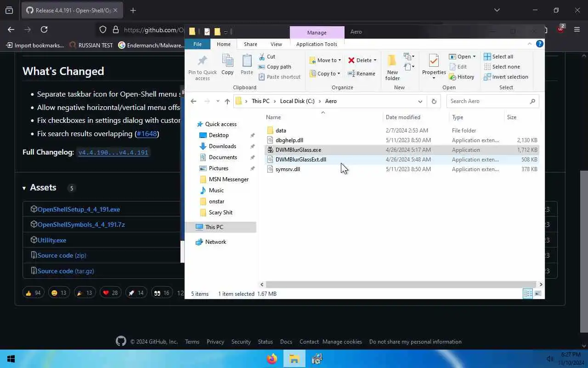Open recent locations dropdown beside forward arrow
The image size is (588, 368).
pyautogui.click(x=218, y=101)
